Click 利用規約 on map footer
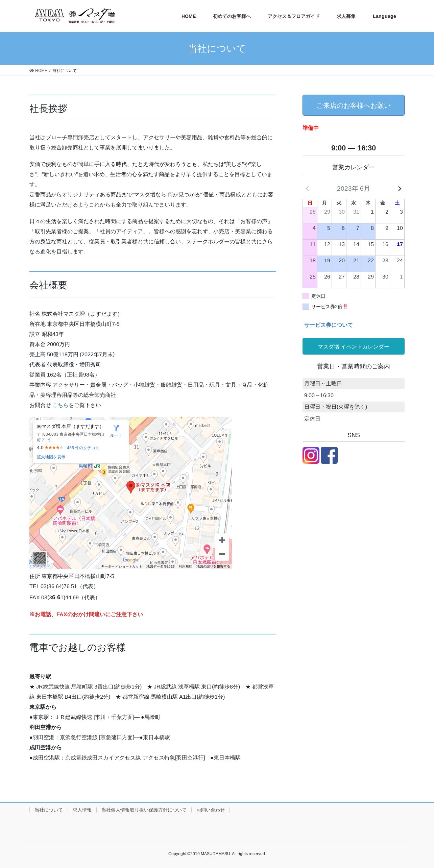 (186, 566)
